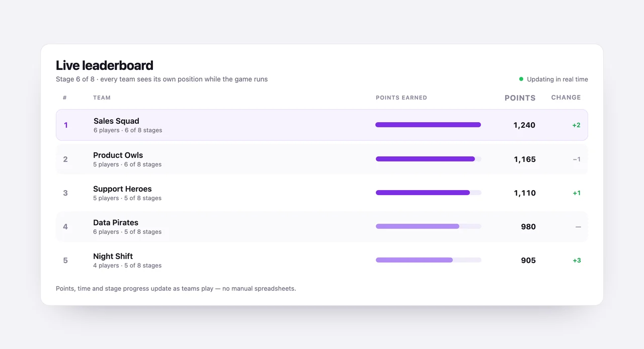
Task: Click the Support Heroes team name
Action: tap(122, 189)
